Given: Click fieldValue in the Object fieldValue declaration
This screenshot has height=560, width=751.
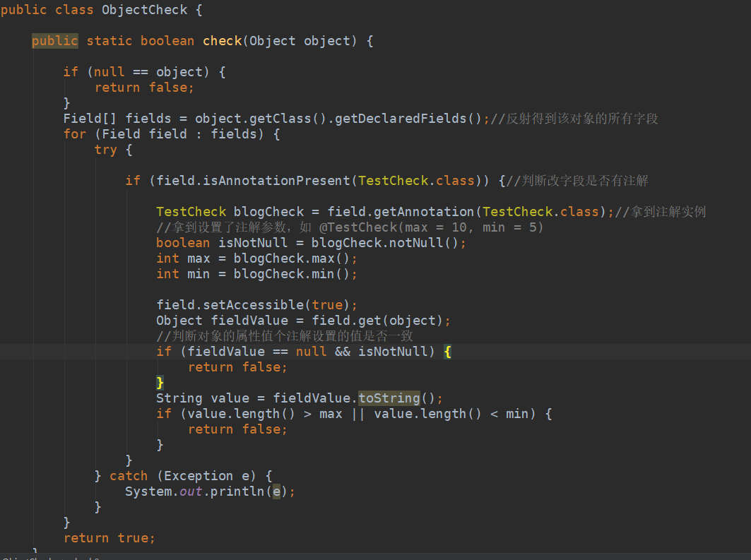Looking at the screenshot, I should pyautogui.click(x=249, y=321).
